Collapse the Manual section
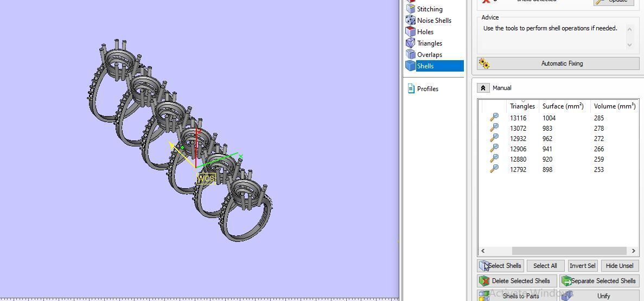Viewport: 644px width, 301px height. tap(483, 88)
